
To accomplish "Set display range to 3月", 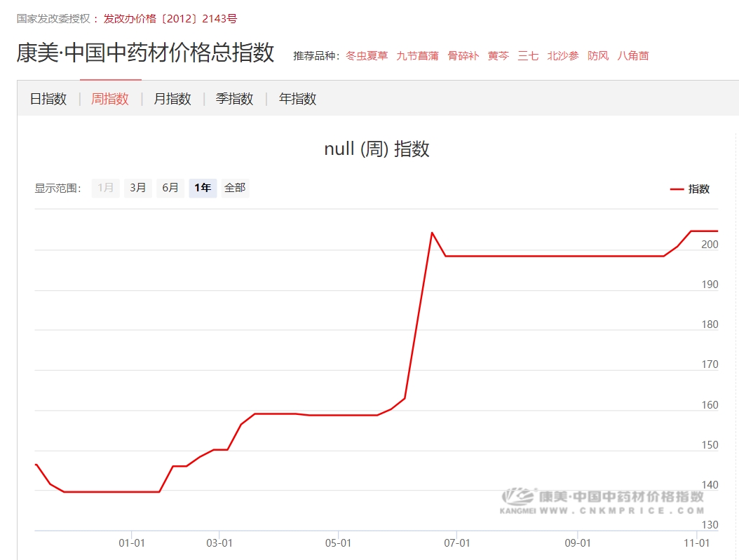I will [138, 188].
